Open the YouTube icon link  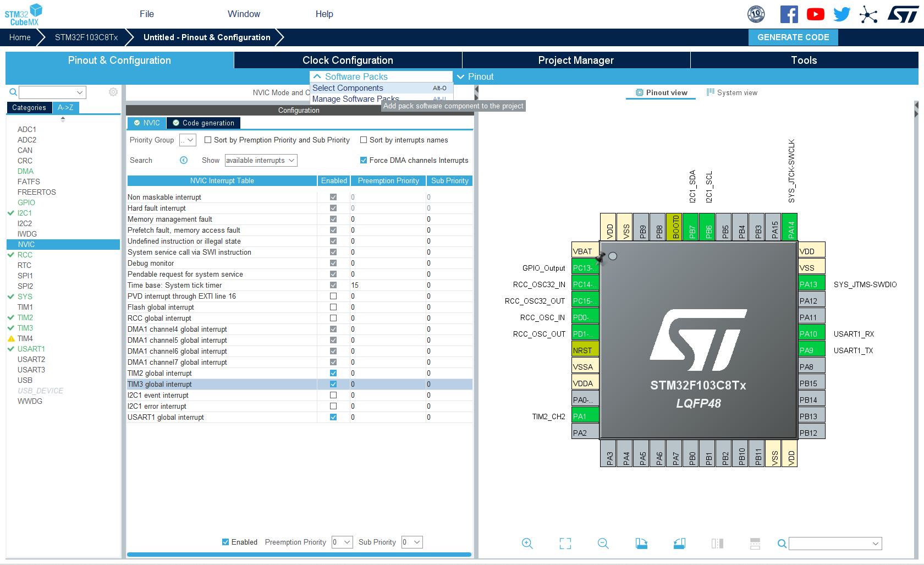click(816, 14)
